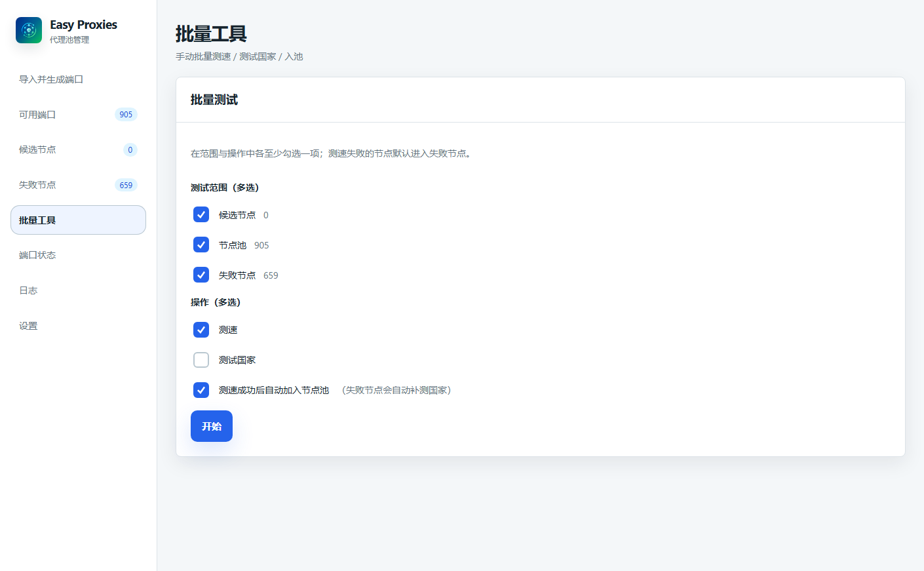This screenshot has width=924, height=571.
Task: Click the 测试范围（多选） label
Action: click(225, 187)
